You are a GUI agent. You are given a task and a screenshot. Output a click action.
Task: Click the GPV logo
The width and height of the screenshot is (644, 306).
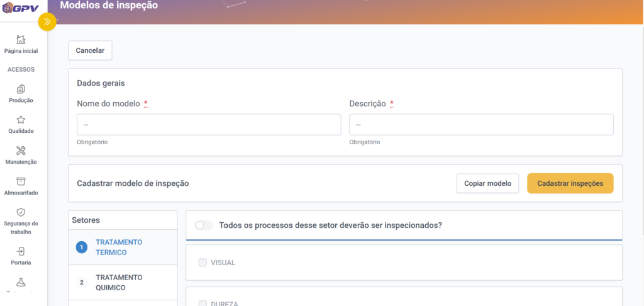21,8
